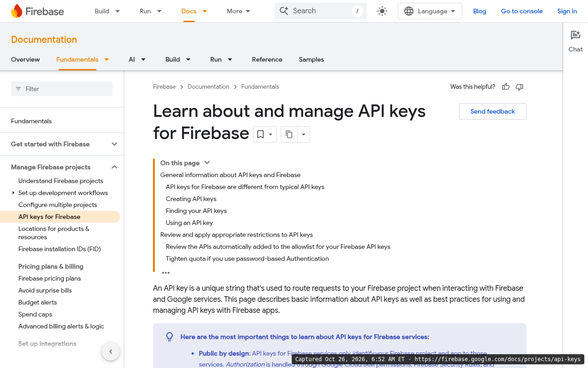Viewport: 588px width, 368px height.
Task: Copy page using the copy icon
Action: (289, 134)
